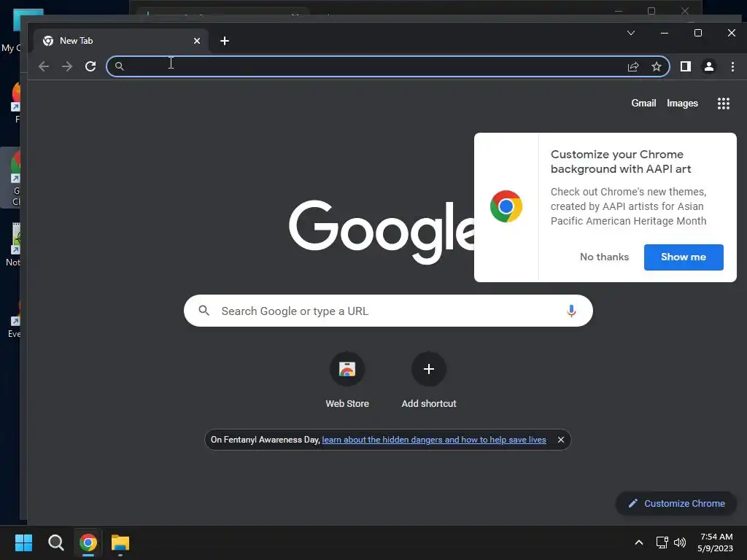Click the Add shortcut plus icon
Screen dimensions: 747x560
(429, 369)
